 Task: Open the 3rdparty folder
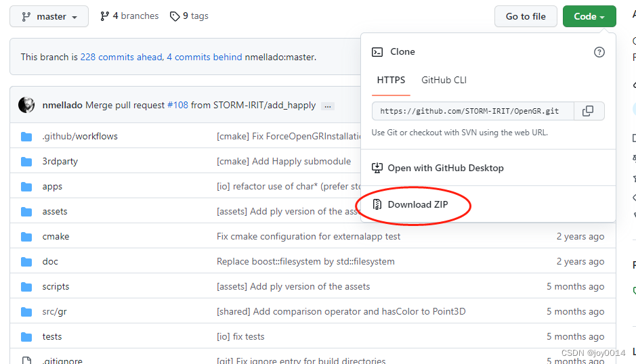coord(60,161)
